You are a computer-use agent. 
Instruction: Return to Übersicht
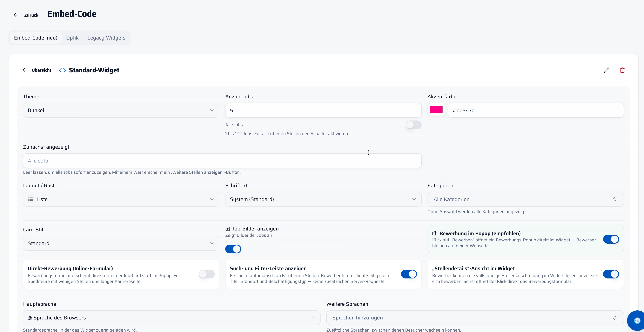pyautogui.click(x=41, y=70)
